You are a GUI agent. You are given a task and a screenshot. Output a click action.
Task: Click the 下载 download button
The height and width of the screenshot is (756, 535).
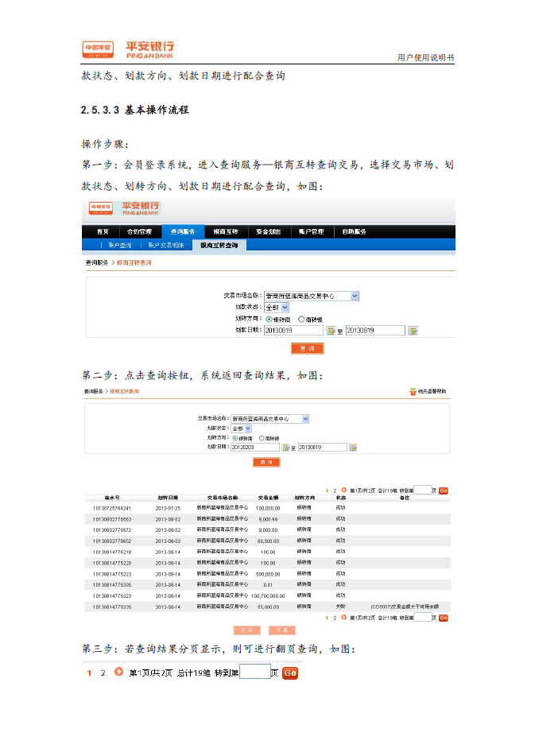point(282,630)
